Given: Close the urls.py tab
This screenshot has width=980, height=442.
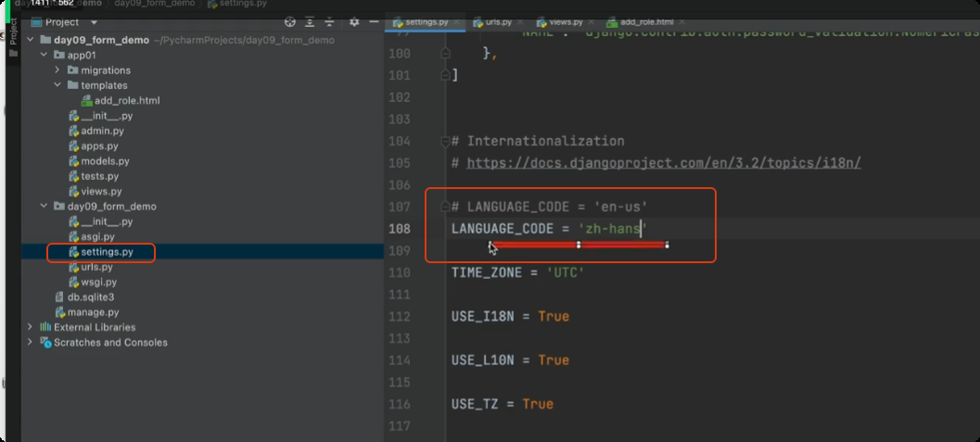Looking at the screenshot, I should tap(520, 22).
